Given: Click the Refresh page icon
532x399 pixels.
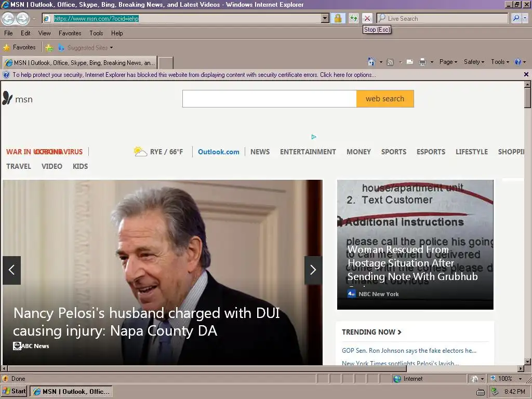Looking at the screenshot, I should (x=353, y=18).
